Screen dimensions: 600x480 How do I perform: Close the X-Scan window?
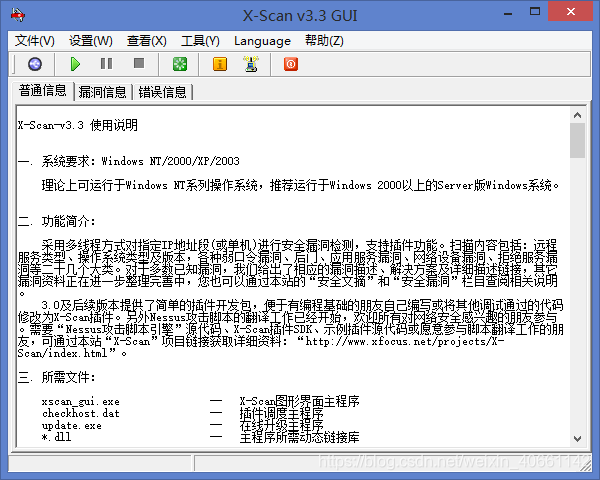571,11
